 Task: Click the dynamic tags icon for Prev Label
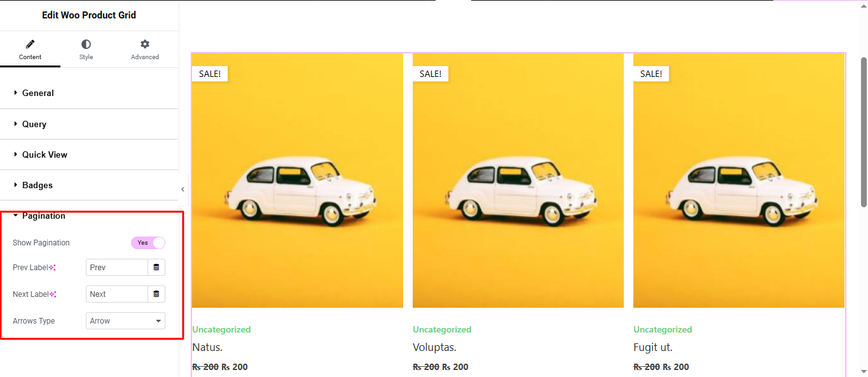[156, 268]
